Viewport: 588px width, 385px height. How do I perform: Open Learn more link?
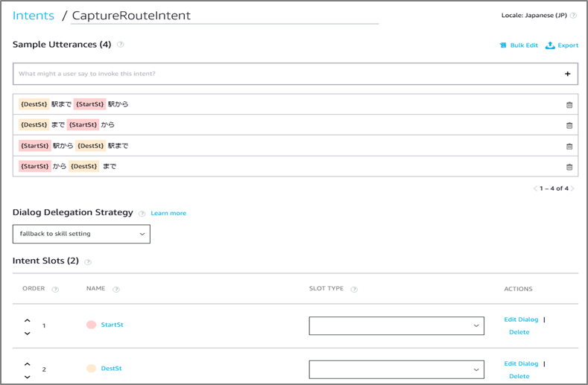tap(168, 213)
